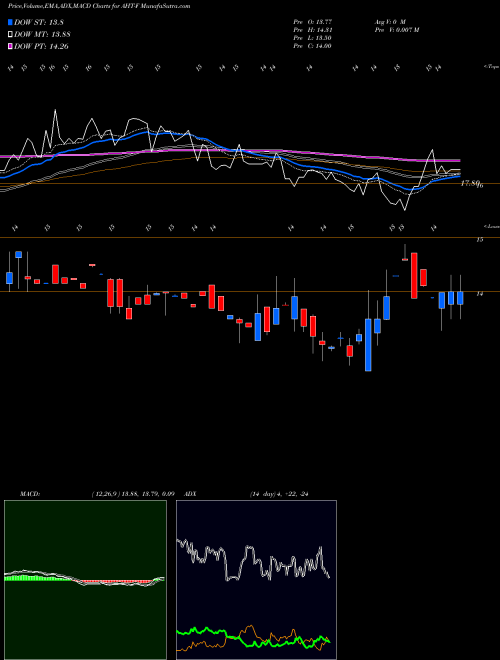Click the 'Avg V: 0 M' value

coord(390,21)
